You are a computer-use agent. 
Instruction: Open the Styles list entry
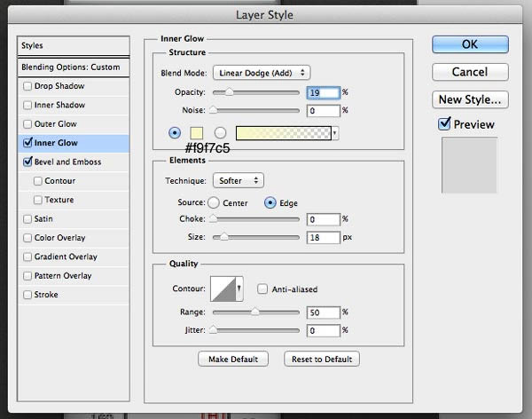coord(74,45)
